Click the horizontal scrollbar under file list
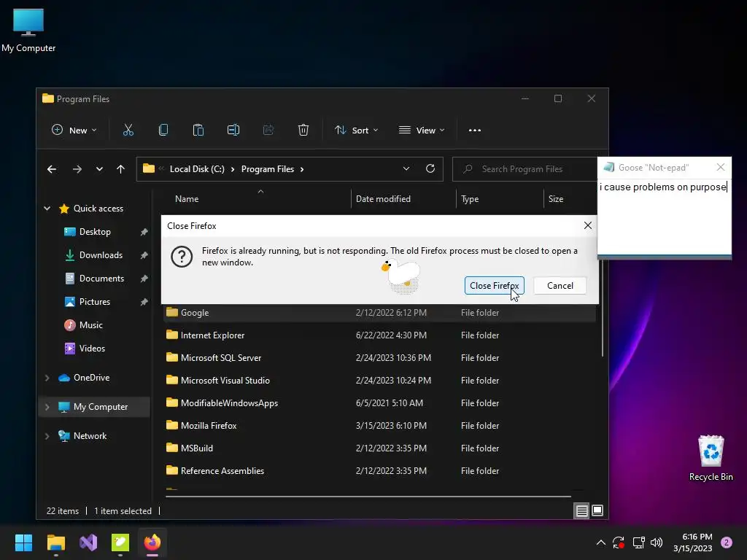 coord(368,496)
